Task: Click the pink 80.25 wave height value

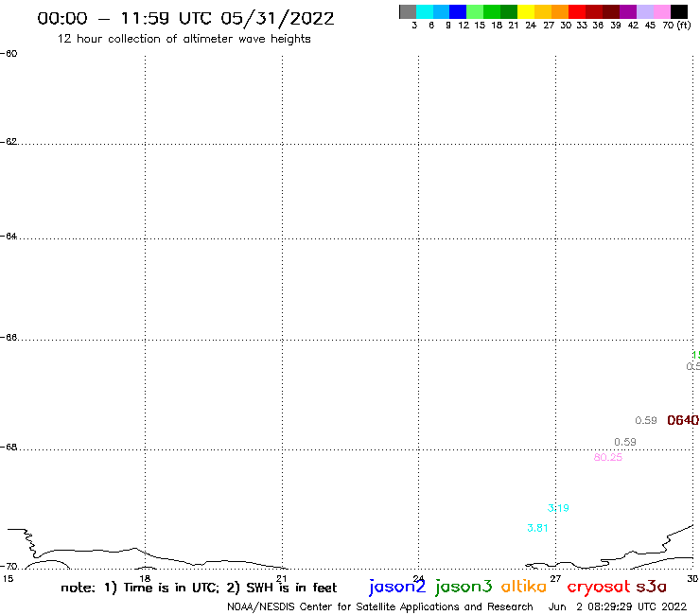Action: (x=608, y=457)
